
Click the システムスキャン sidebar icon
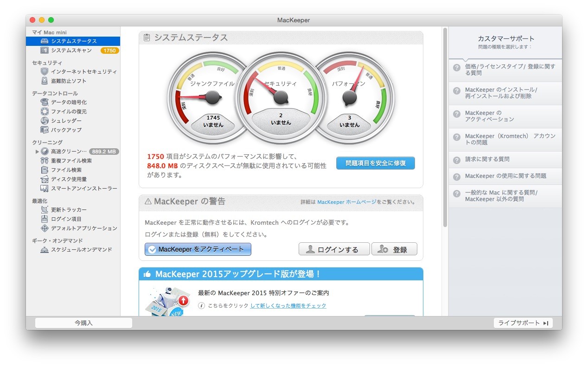tap(45, 51)
